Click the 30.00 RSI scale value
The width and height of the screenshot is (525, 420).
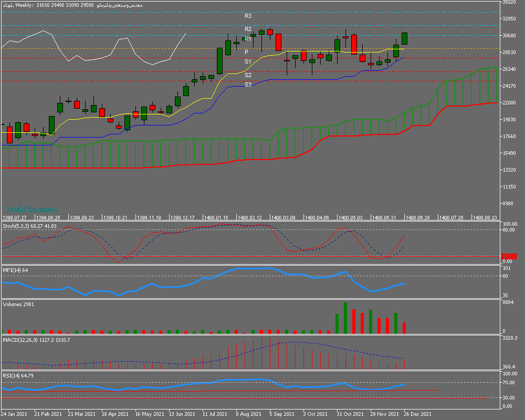tap(509, 398)
